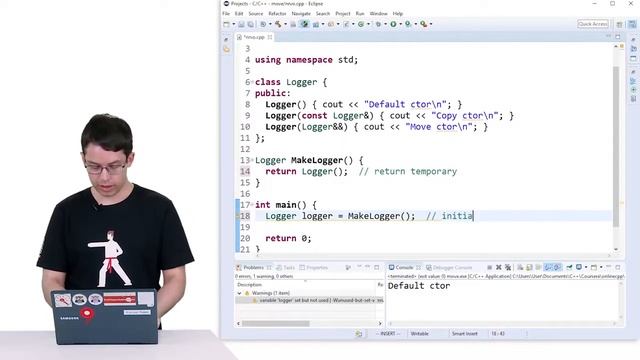Click the Writable status bar entry
Screen dimensions: 640x360
pos(420,333)
